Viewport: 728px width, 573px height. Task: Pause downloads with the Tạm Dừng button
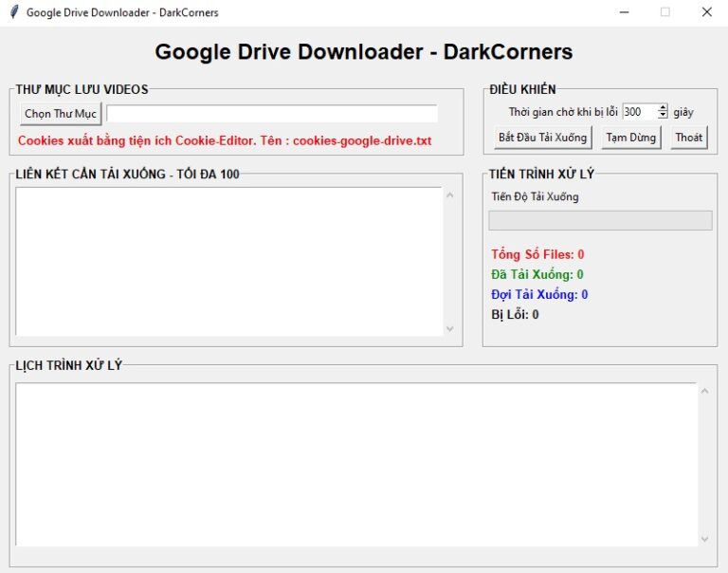coord(630,138)
